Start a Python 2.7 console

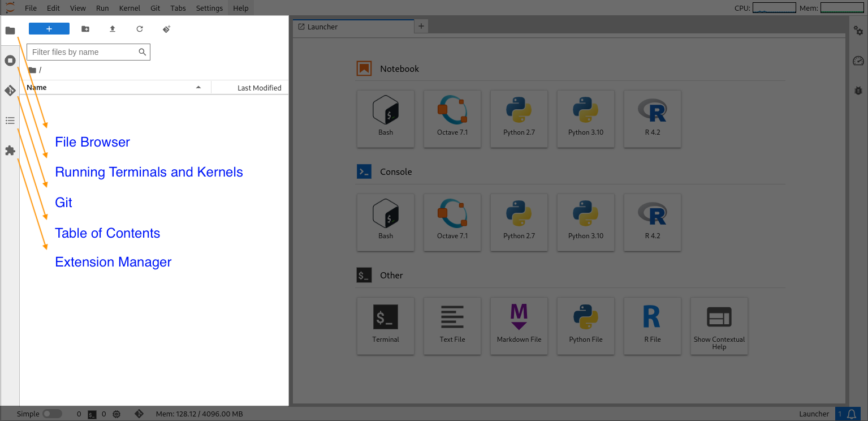(519, 222)
